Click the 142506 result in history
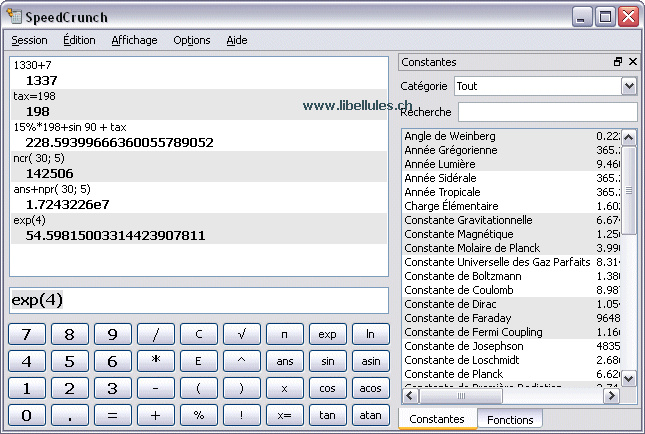The width and height of the screenshot is (645, 434). [49, 174]
